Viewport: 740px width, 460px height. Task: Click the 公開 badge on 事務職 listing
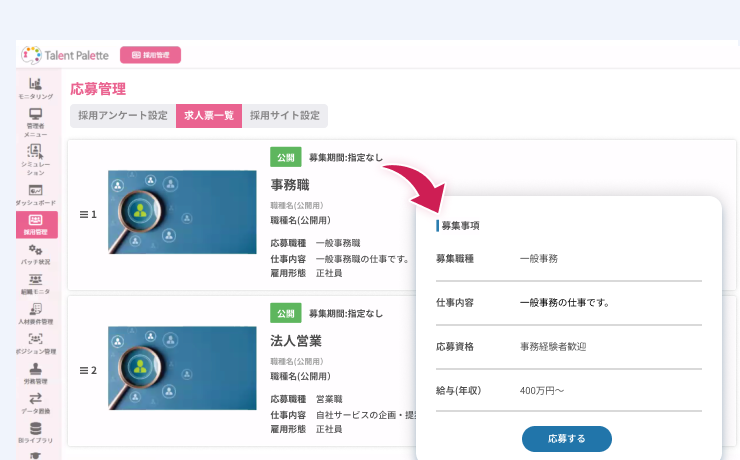(286, 157)
